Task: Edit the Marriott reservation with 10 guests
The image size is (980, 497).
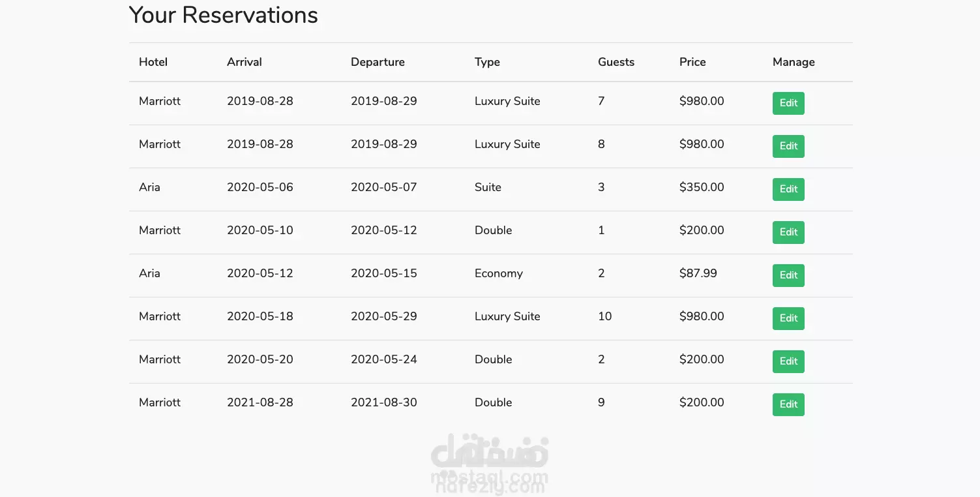Action: (788, 318)
